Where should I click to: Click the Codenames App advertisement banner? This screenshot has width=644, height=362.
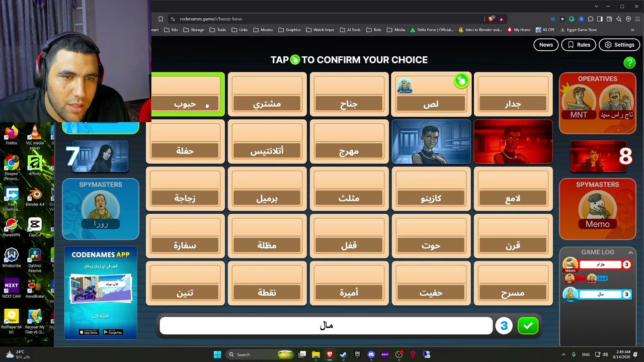click(101, 293)
